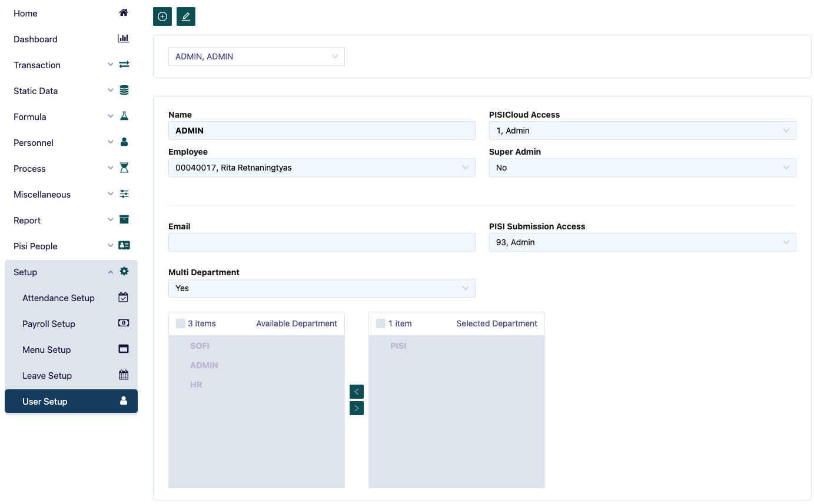
Task: Click the right arrow transfer button
Action: 356,408
